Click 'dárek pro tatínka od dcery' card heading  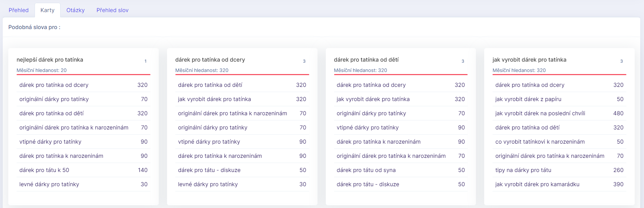click(210, 60)
